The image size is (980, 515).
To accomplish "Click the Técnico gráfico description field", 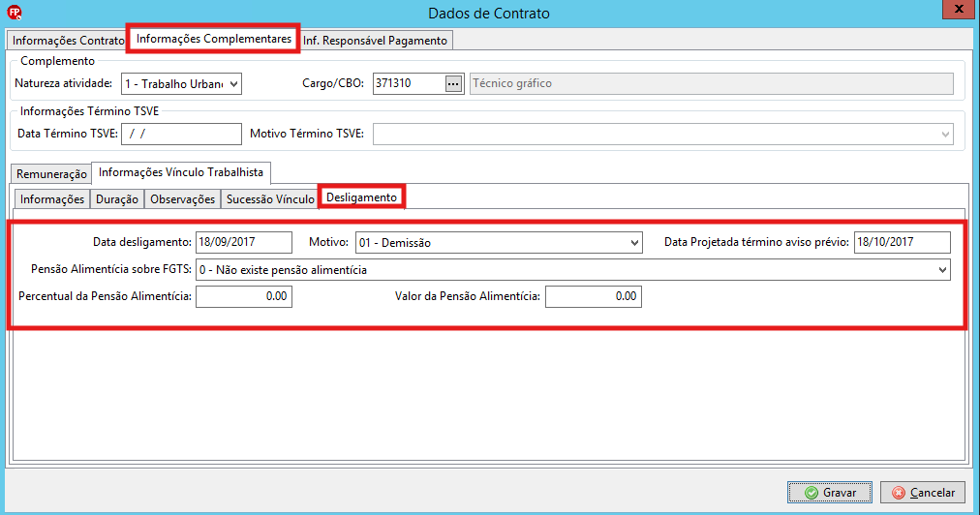I will [x=711, y=84].
